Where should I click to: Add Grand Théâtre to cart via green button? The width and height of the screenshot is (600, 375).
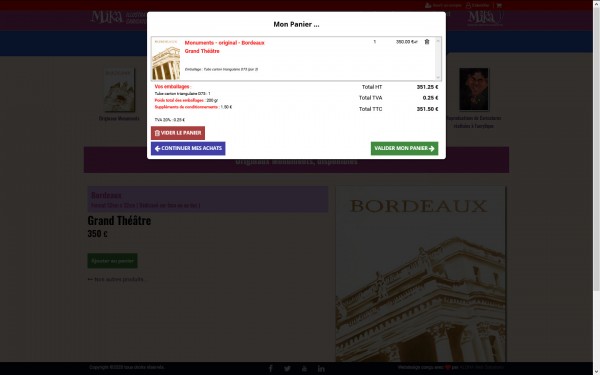click(x=112, y=261)
